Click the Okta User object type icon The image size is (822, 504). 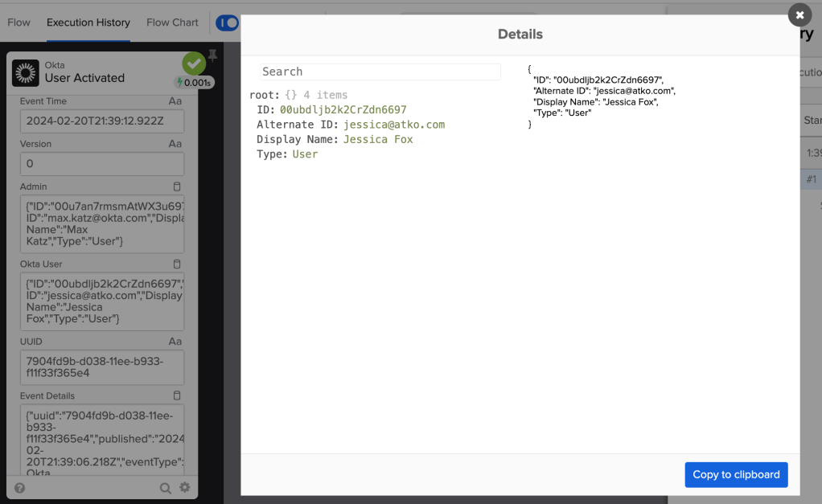[178, 264]
